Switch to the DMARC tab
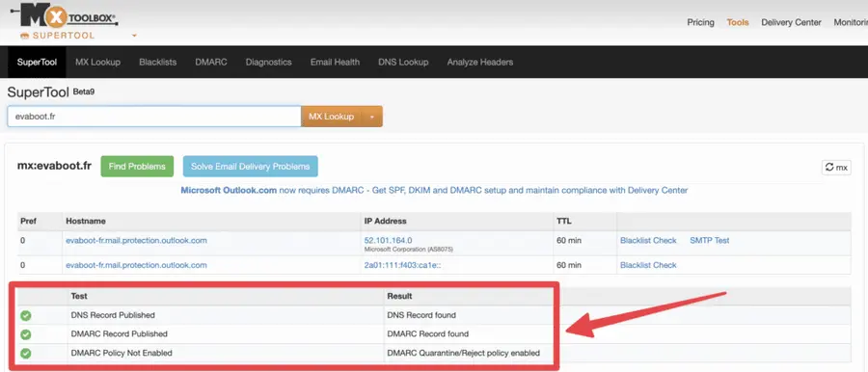The image size is (868, 372). (211, 62)
